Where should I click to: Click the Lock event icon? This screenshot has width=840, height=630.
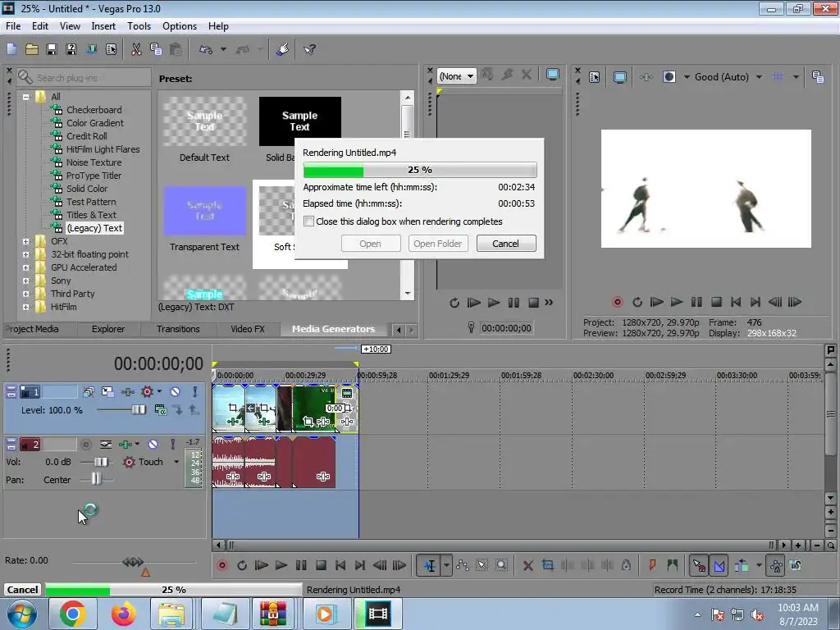point(626,565)
